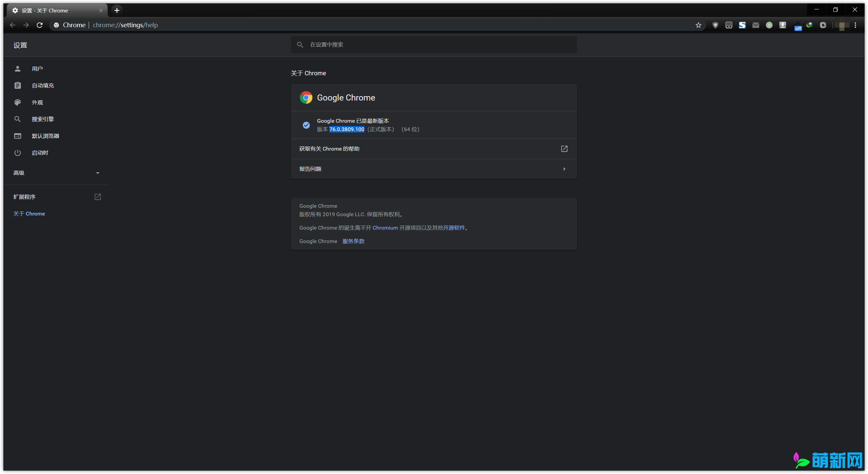Click the blue up-to-date checkmark icon
The width and height of the screenshot is (868, 474).
(306, 125)
